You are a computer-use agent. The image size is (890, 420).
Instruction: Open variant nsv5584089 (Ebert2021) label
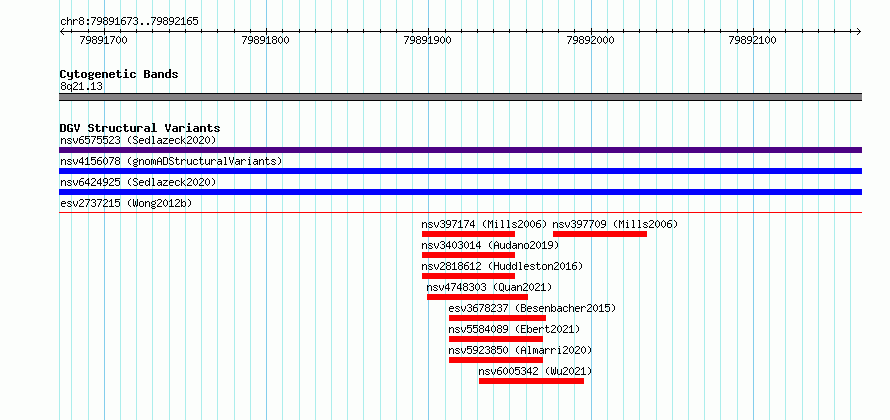click(514, 329)
